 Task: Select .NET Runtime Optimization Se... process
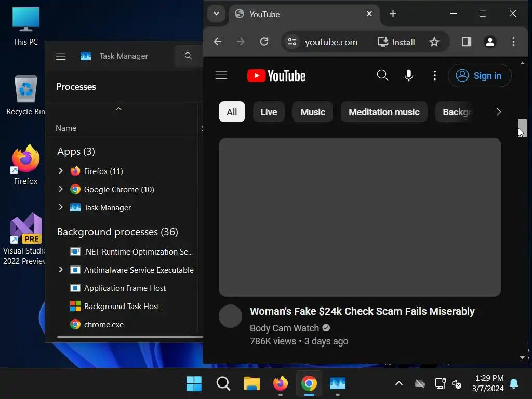pyautogui.click(x=131, y=252)
